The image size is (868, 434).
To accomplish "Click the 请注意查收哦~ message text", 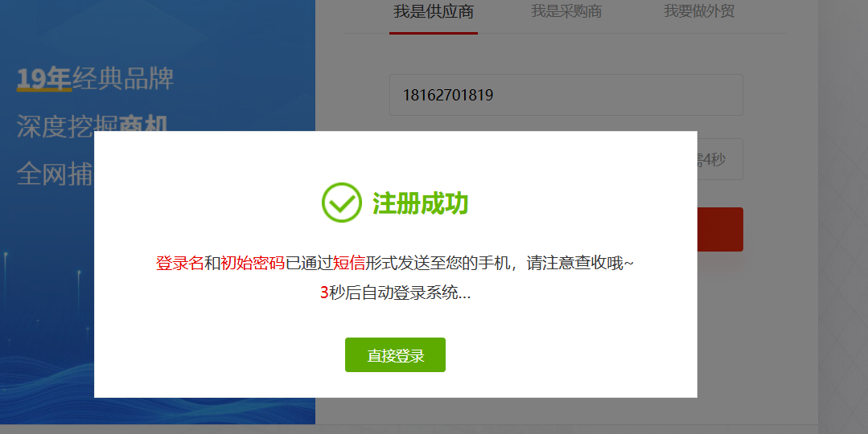I will click(x=579, y=263).
